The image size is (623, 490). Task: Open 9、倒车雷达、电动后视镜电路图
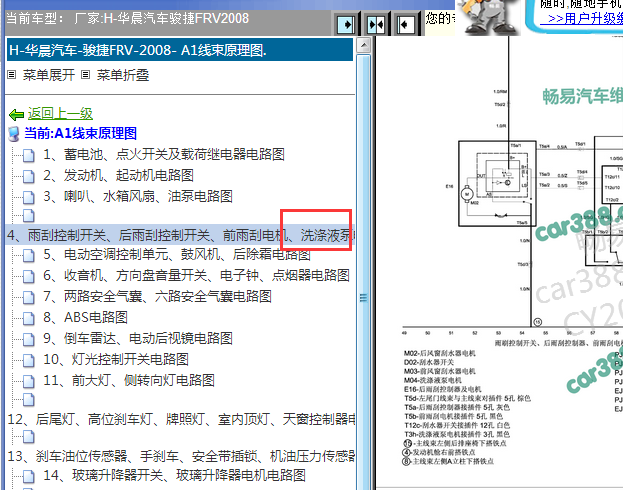coord(138,339)
